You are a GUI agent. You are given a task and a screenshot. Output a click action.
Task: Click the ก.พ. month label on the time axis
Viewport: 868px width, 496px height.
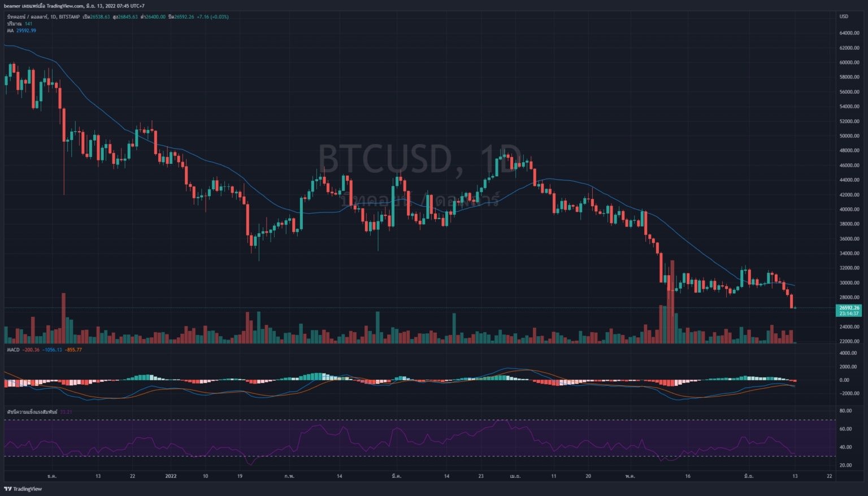[289, 476]
